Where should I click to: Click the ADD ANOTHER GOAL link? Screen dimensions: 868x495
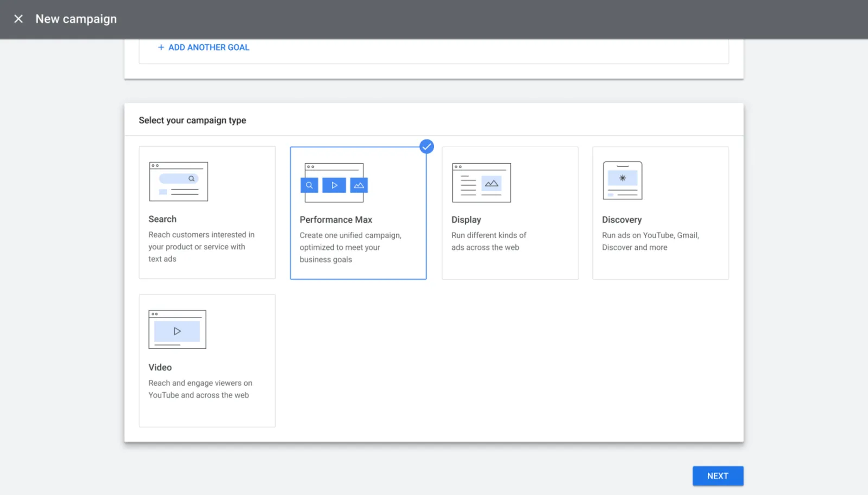pyautogui.click(x=209, y=48)
